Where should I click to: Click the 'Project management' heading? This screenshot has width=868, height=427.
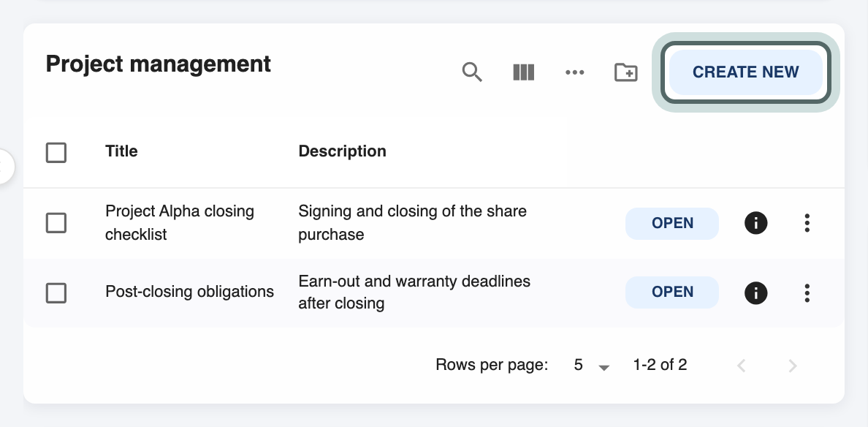point(159,64)
